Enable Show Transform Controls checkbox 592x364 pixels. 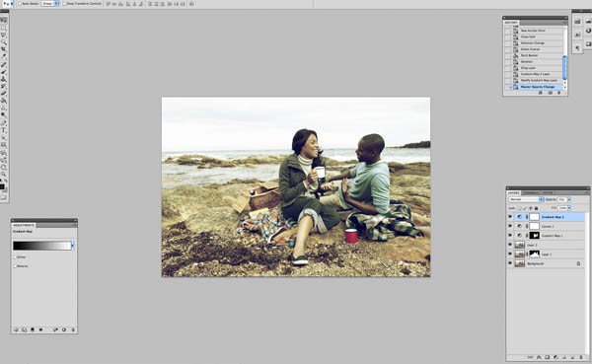64,3
